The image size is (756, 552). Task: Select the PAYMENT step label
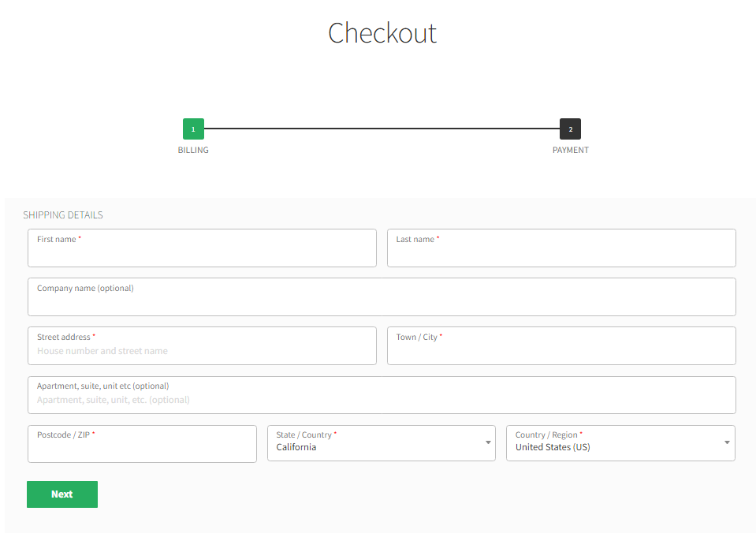pyautogui.click(x=571, y=150)
